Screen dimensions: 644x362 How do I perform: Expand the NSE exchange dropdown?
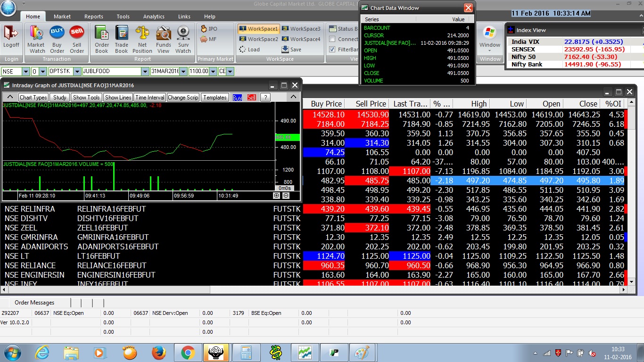click(x=25, y=72)
